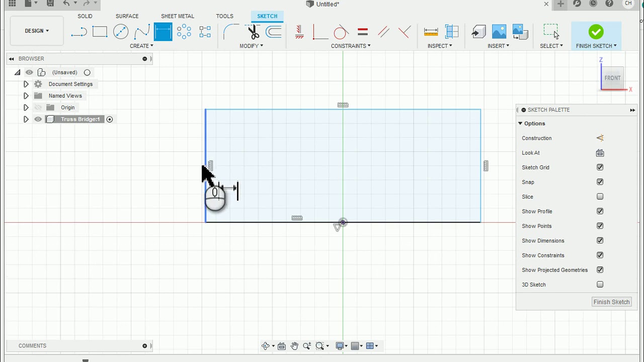Toggle visibility of Truss Bridge:1 component

click(x=38, y=119)
